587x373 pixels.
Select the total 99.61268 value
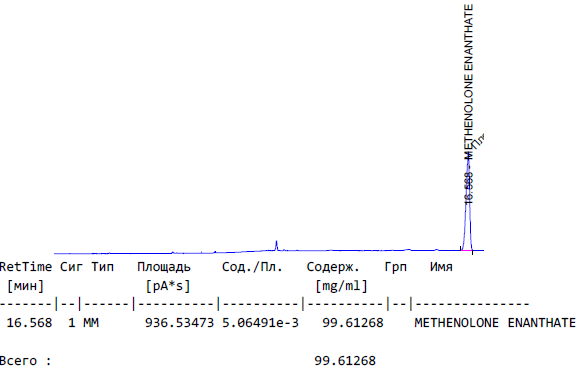[x=345, y=361]
